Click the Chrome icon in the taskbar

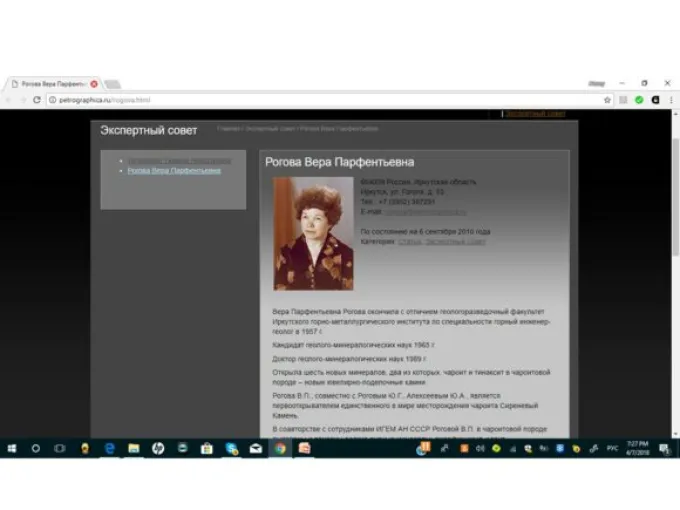coord(280,449)
